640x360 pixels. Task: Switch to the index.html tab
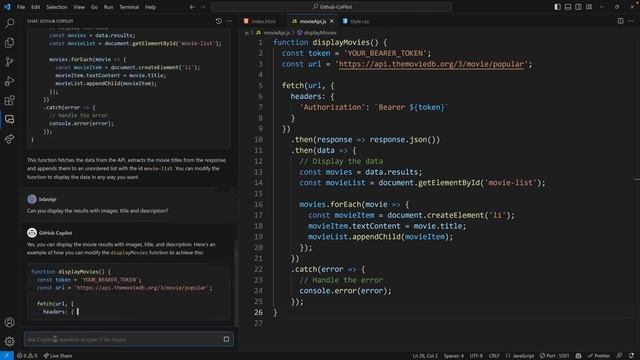coord(260,21)
